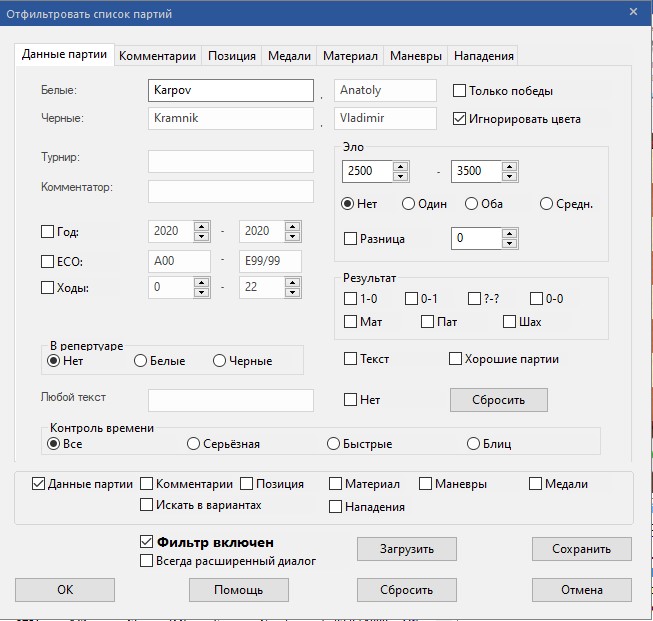
Task: Select Блиц time control
Action: tap(474, 444)
